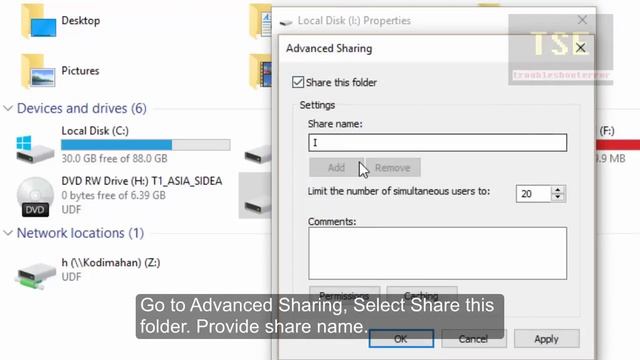The height and width of the screenshot is (360, 640).
Task: Close the Local Disk (I:) Properties window
Action: 582,20
